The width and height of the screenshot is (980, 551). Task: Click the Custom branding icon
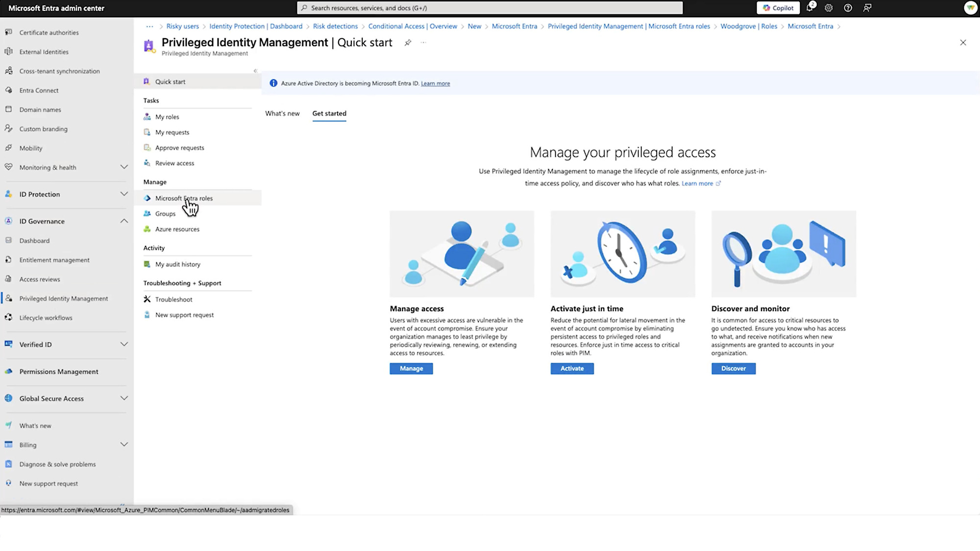(x=8, y=129)
